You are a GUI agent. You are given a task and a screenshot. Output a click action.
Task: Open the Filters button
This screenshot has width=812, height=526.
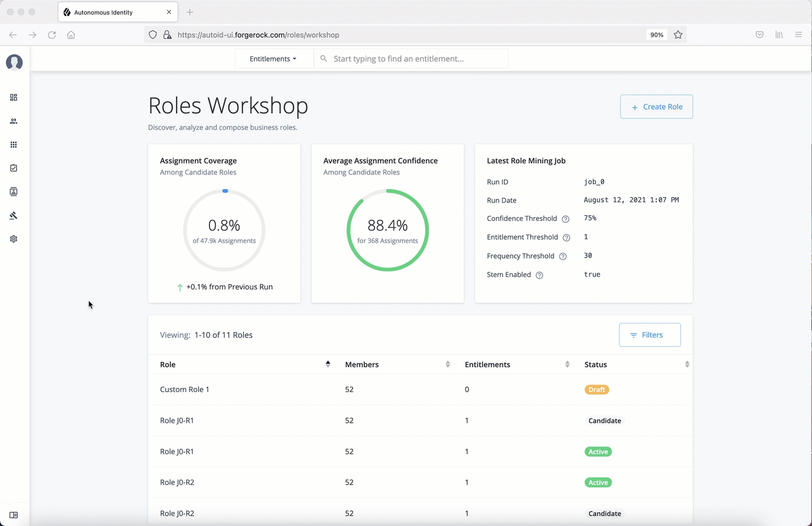[x=649, y=335]
